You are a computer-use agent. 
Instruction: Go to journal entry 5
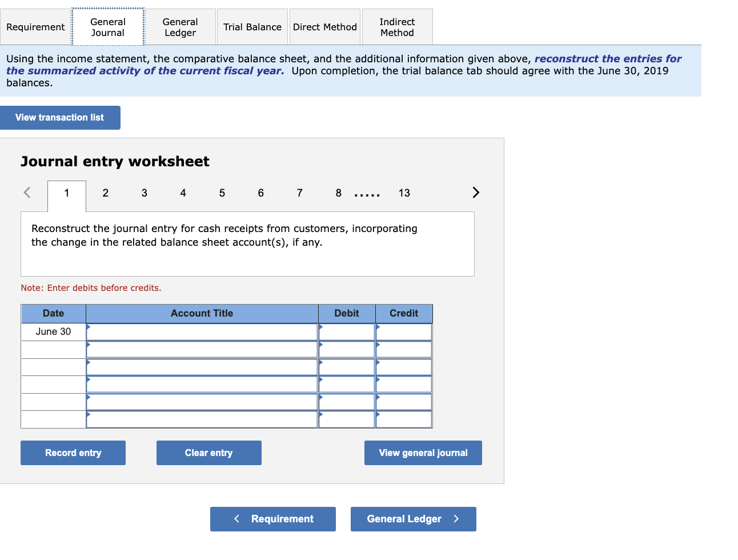[x=222, y=193]
